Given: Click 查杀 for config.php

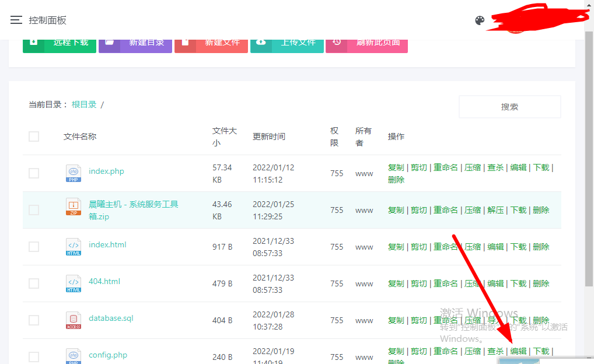Looking at the screenshot, I should (x=495, y=351).
